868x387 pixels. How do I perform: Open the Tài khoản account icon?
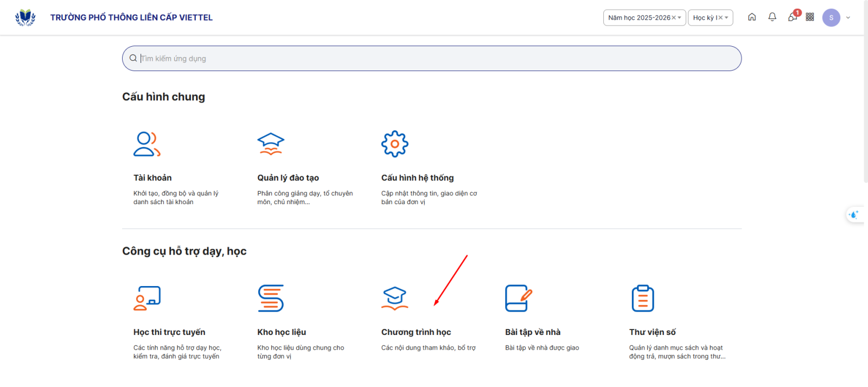146,144
